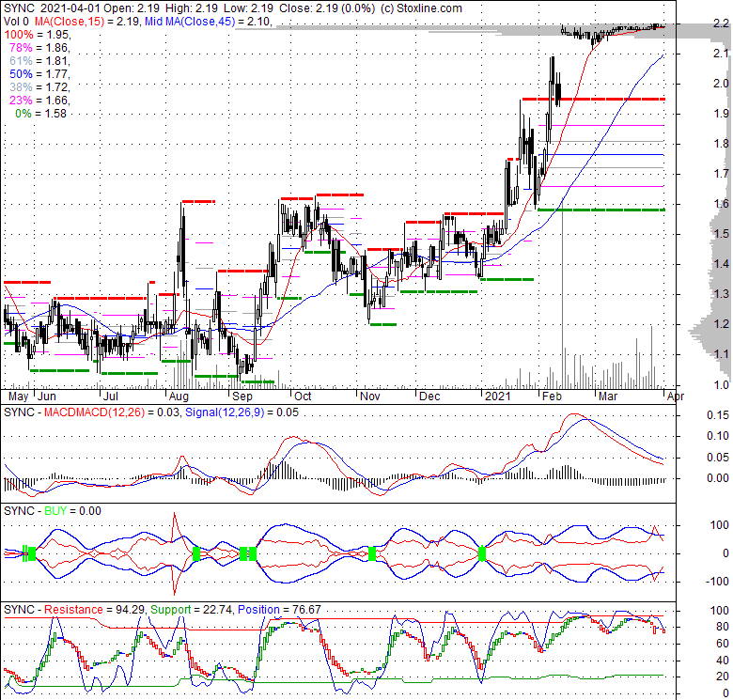Click the '2021' label on time axis

[x=498, y=397]
